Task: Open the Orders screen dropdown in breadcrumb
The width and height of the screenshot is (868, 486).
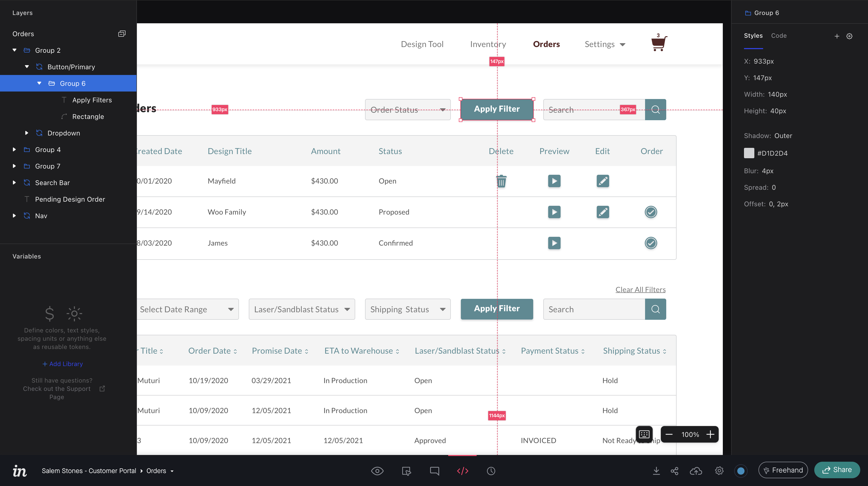Action: pos(172,471)
